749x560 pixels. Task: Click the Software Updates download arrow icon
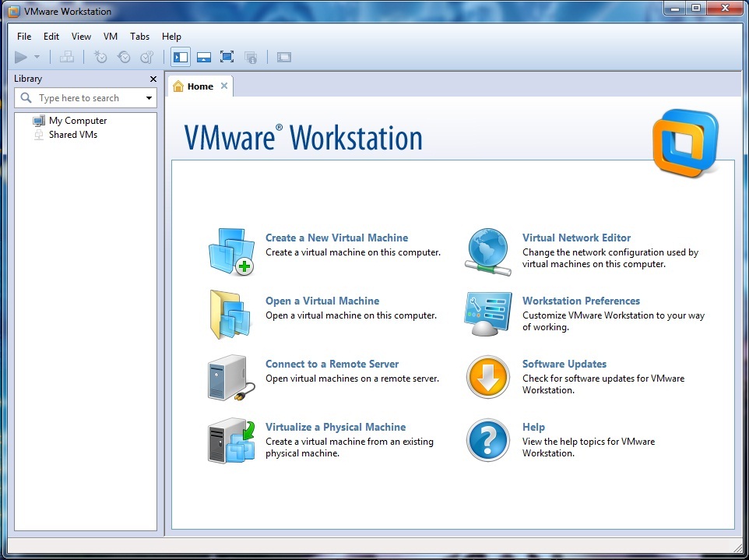point(488,378)
